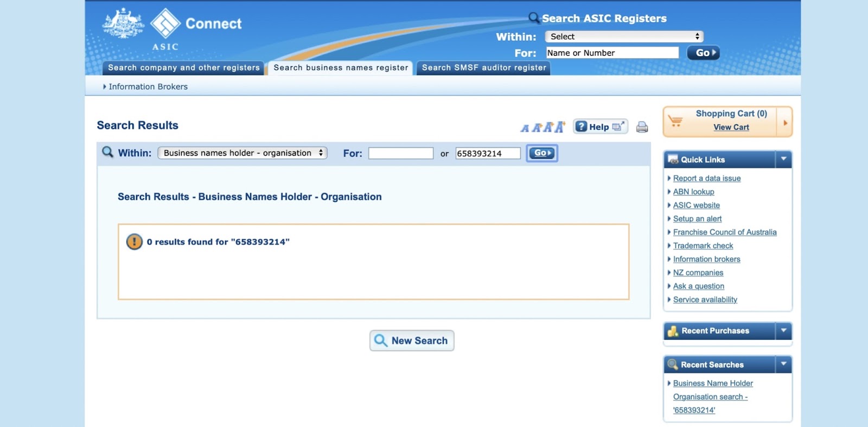Open the Information brokers quick link
This screenshot has height=427, width=868.
pos(706,259)
